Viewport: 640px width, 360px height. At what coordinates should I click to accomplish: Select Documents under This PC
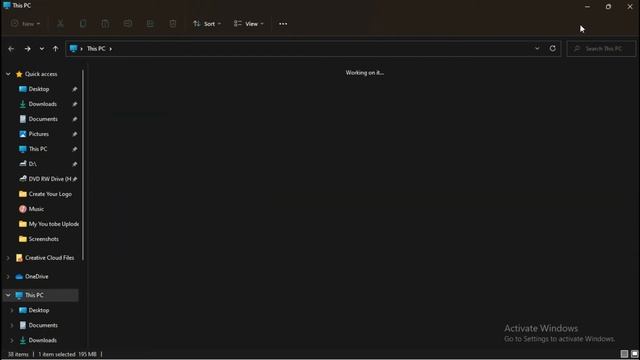[x=43, y=325]
